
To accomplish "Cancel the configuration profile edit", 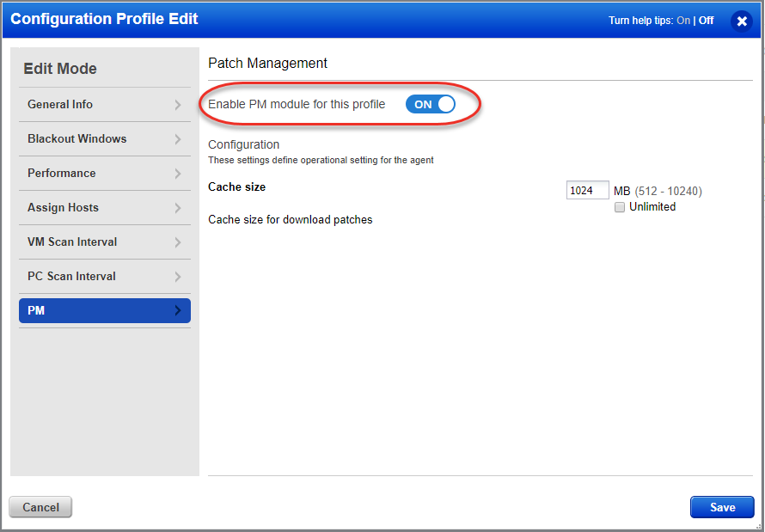I will [40, 506].
